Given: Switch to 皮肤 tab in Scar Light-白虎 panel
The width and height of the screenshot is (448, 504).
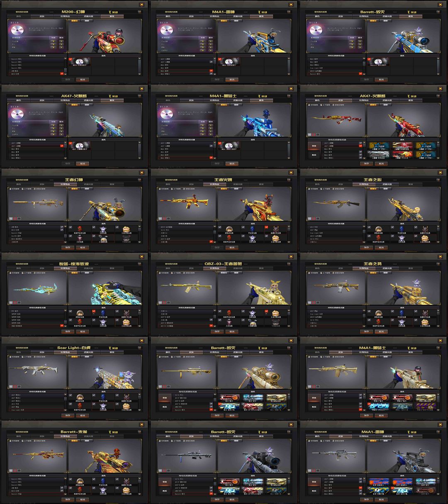Looking at the screenshot, I should coord(42,352).
